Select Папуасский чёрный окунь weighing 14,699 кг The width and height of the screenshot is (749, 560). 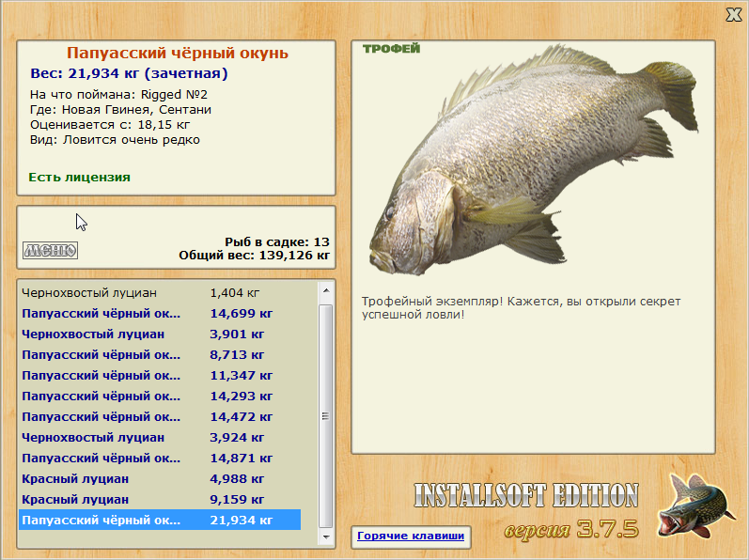pos(160,314)
